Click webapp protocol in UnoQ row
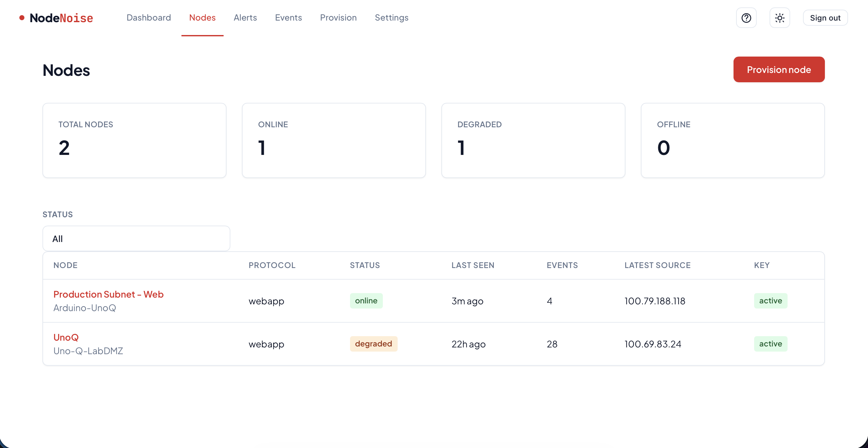 pos(266,344)
